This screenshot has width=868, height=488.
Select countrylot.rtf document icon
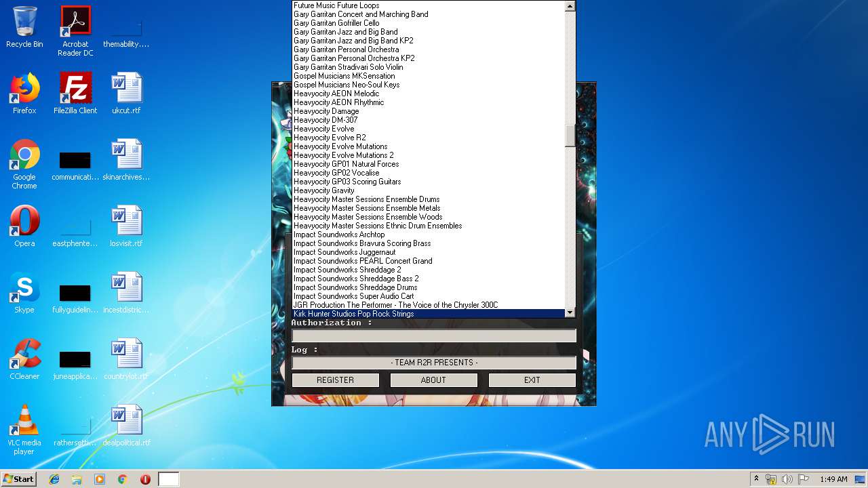(x=126, y=359)
